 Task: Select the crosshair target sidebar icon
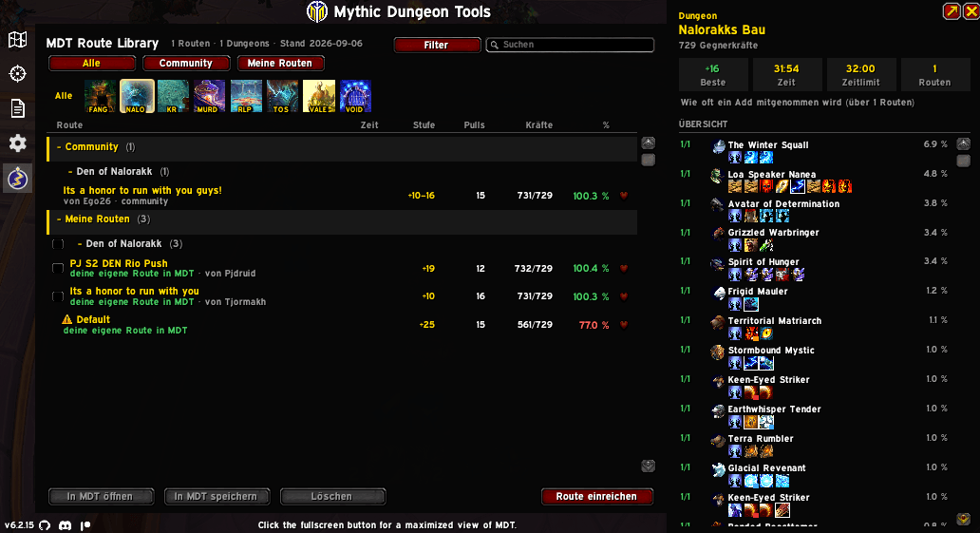point(17,74)
